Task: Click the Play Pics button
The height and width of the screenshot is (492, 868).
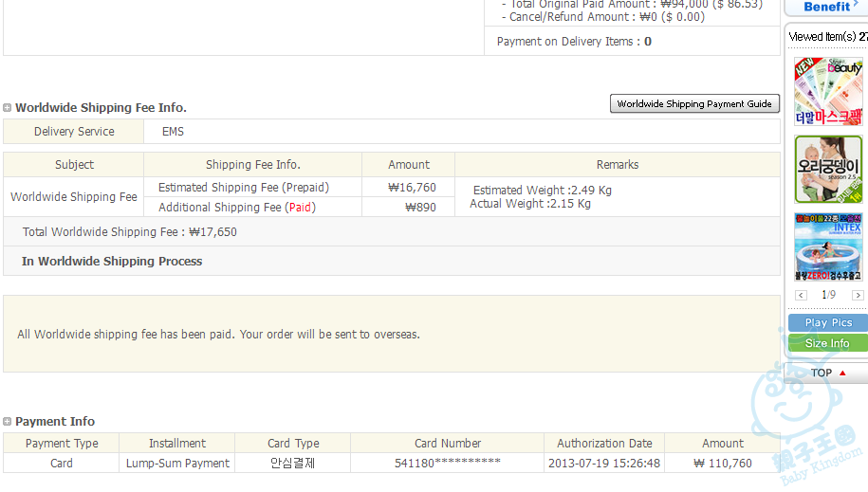Action: pos(828,322)
